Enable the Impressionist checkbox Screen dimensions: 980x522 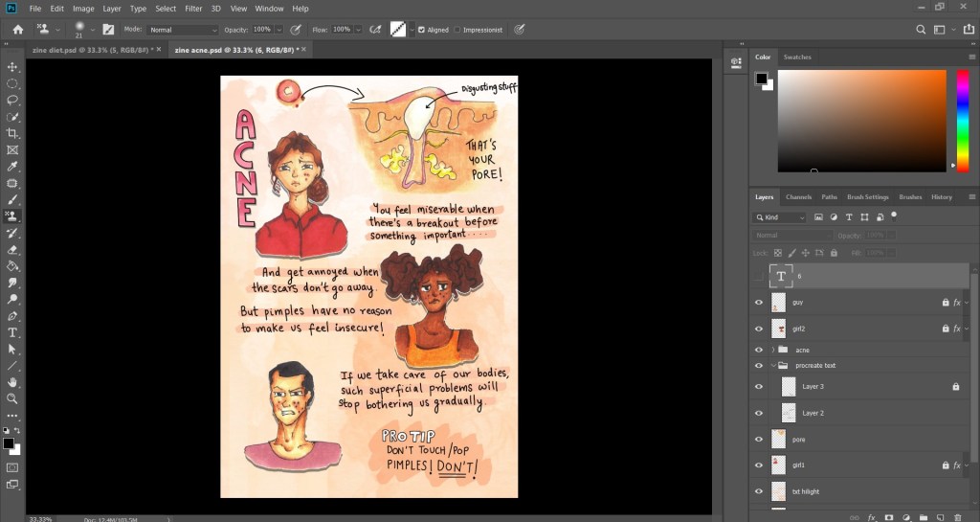(457, 30)
